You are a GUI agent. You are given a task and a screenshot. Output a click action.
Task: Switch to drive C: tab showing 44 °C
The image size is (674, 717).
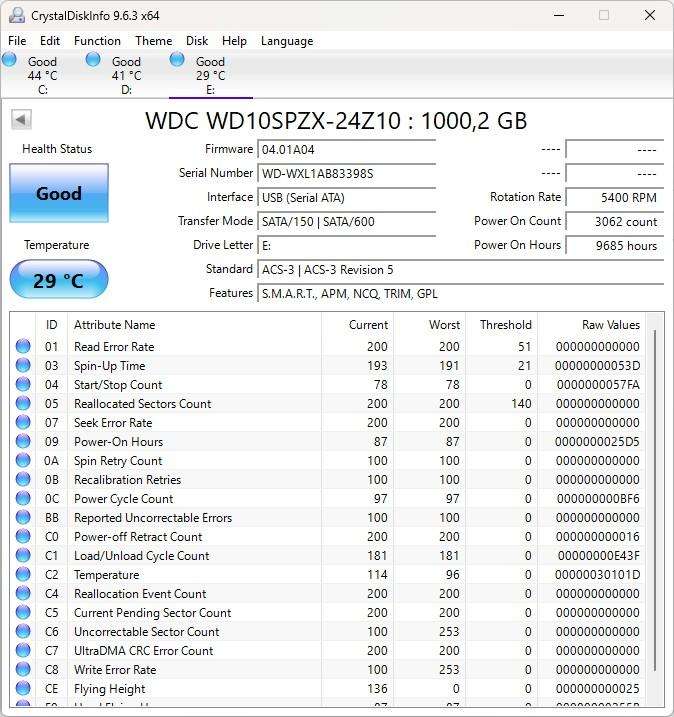pos(43,75)
